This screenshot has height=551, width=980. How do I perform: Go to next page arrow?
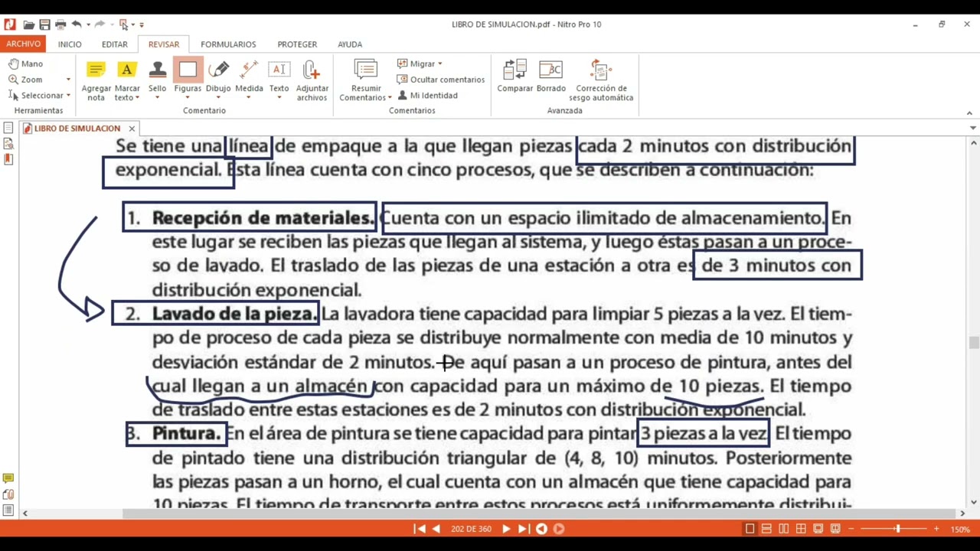(x=506, y=529)
